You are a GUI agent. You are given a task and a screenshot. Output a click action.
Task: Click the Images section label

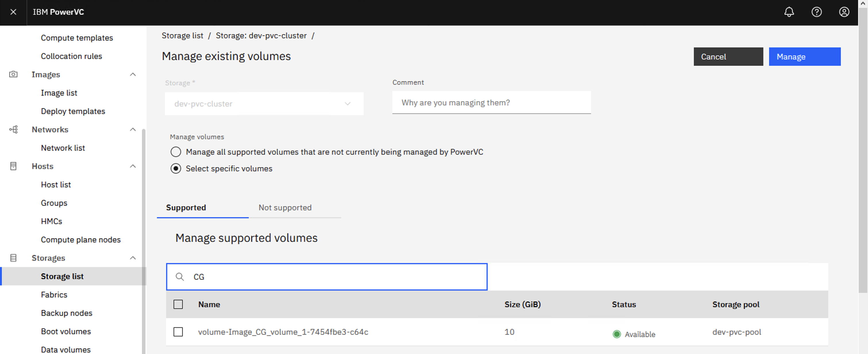pos(46,74)
